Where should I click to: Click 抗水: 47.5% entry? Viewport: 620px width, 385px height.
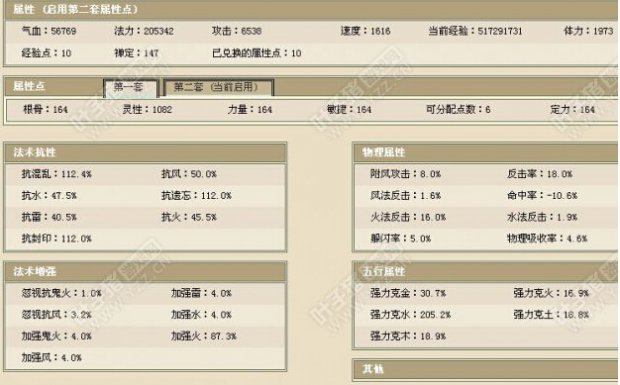pos(49,196)
